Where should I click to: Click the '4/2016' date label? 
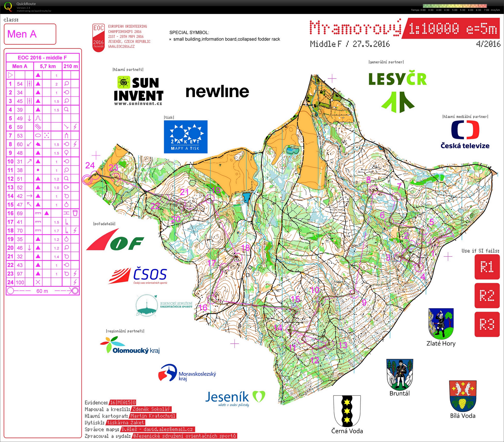click(x=488, y=44)
